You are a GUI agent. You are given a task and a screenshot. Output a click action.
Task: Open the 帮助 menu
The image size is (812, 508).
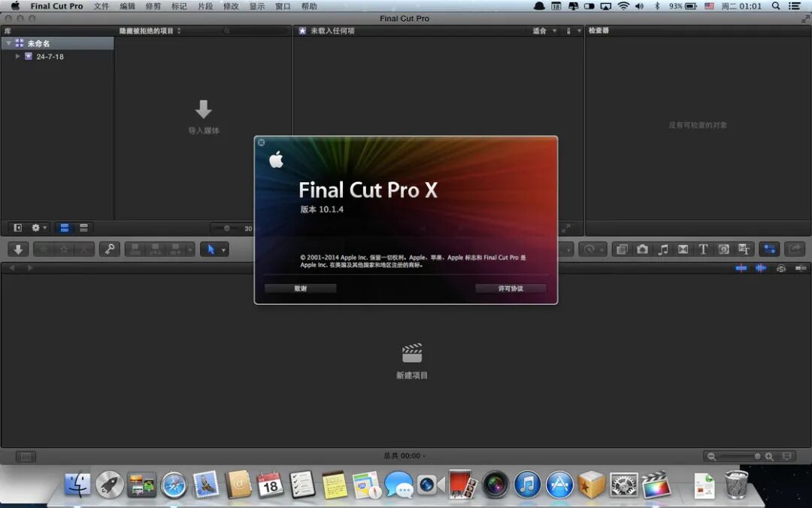coord(309,6)
